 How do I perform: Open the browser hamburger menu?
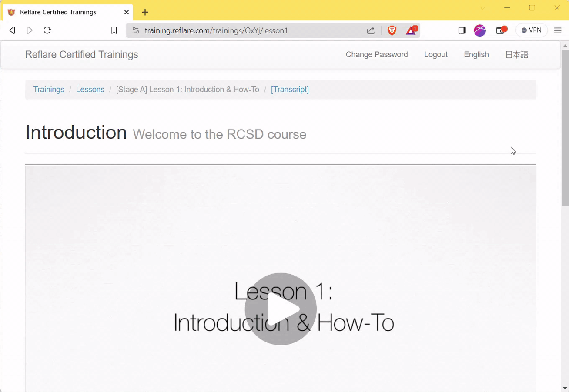click(x=558, y=30)
